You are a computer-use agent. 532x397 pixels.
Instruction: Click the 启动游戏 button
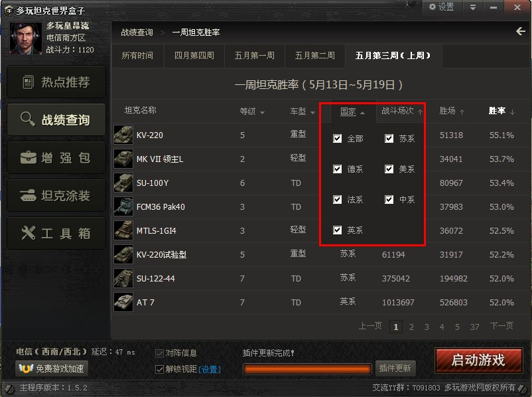[478, 360]
